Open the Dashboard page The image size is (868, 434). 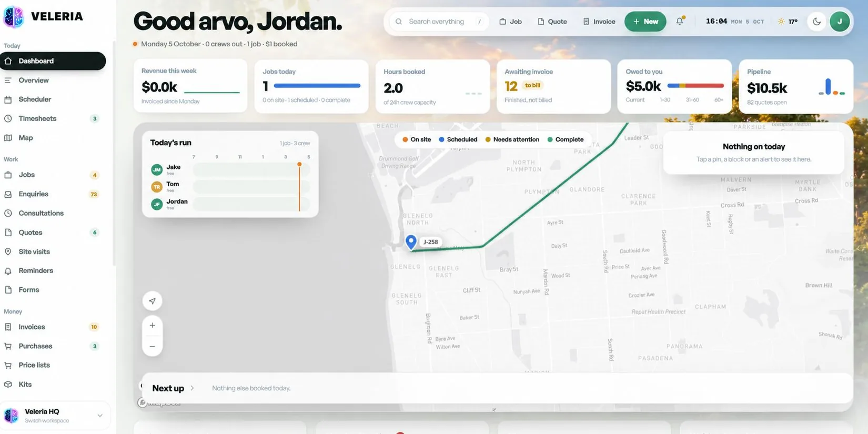click(53, 61)
